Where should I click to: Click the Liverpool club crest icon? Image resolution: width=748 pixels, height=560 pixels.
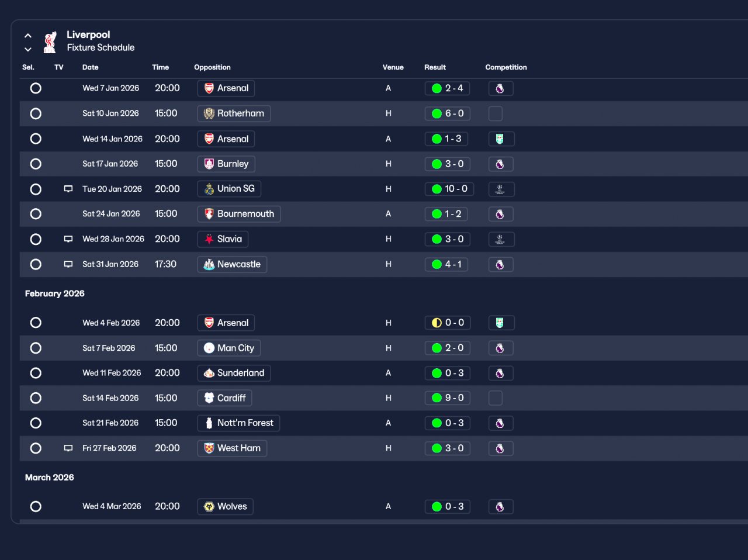(x=51, y=42)
